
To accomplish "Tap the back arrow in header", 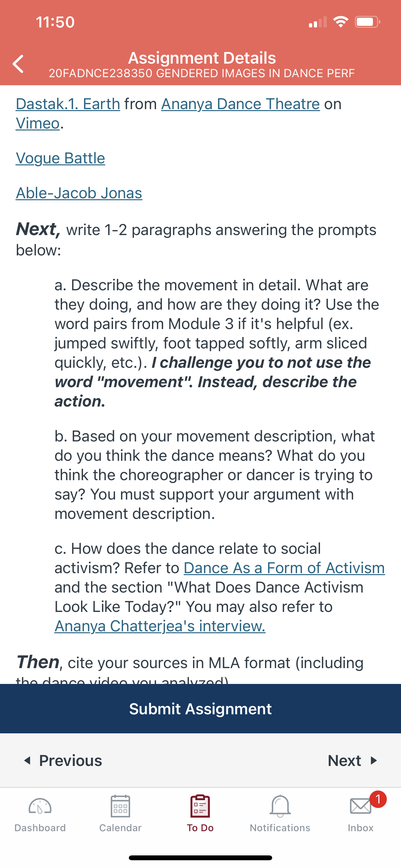I will (x=18, y=64).
